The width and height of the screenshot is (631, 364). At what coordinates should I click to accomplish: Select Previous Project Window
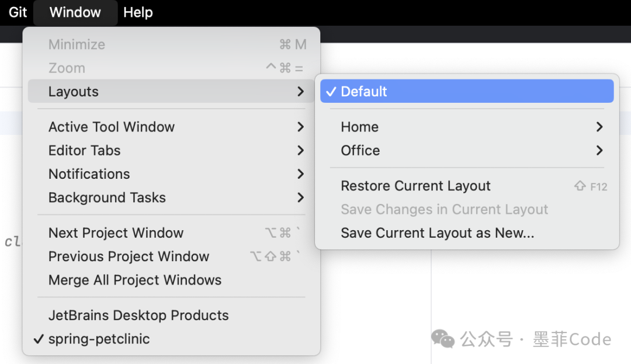tap(129, 256)
